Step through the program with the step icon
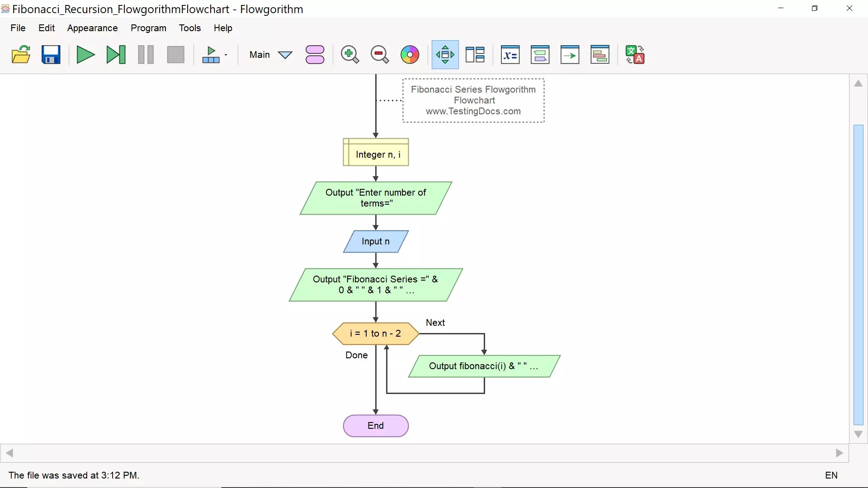868x488 pixels. click(116, 55)
